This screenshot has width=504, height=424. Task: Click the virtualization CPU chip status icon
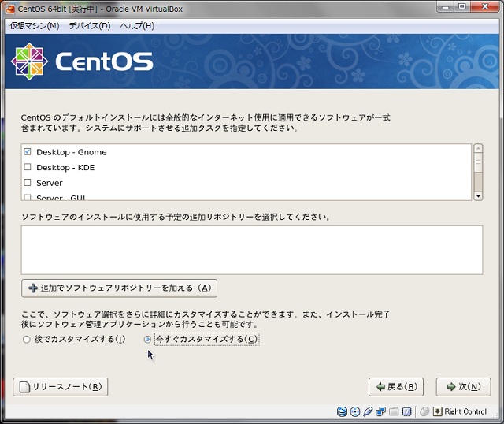(406, 411)
